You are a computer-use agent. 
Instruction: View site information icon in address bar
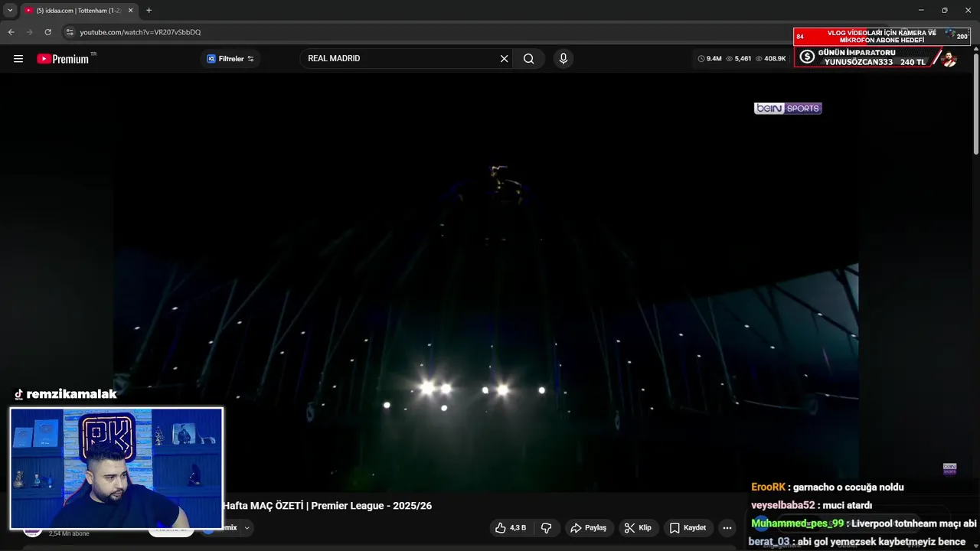pyautogui.click(x=70, y=32)
